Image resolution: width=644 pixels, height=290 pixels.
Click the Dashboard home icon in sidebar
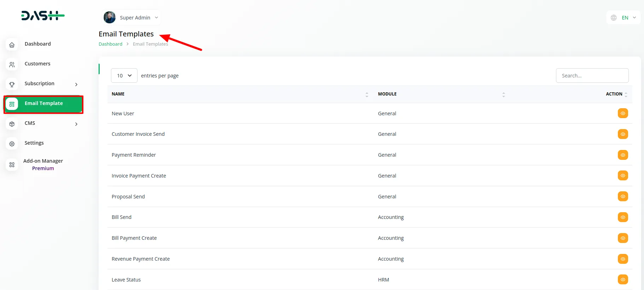pyautogui.click(x=12, y=45)
